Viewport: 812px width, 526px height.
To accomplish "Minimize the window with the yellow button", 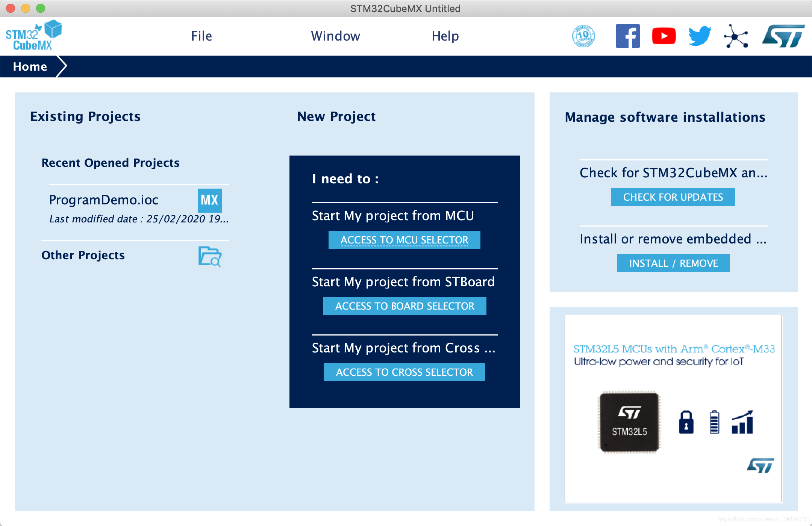I will coord(26,8).
